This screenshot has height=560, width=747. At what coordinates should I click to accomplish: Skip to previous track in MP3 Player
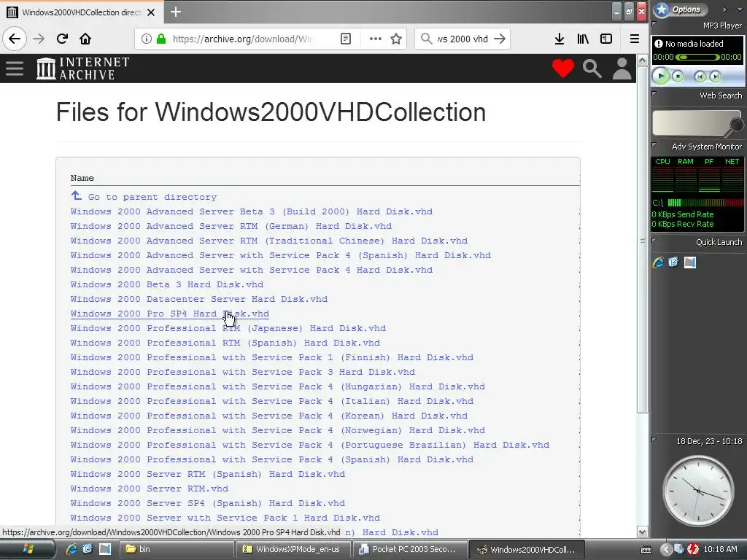pyautogui.click(x=700, y=76)
